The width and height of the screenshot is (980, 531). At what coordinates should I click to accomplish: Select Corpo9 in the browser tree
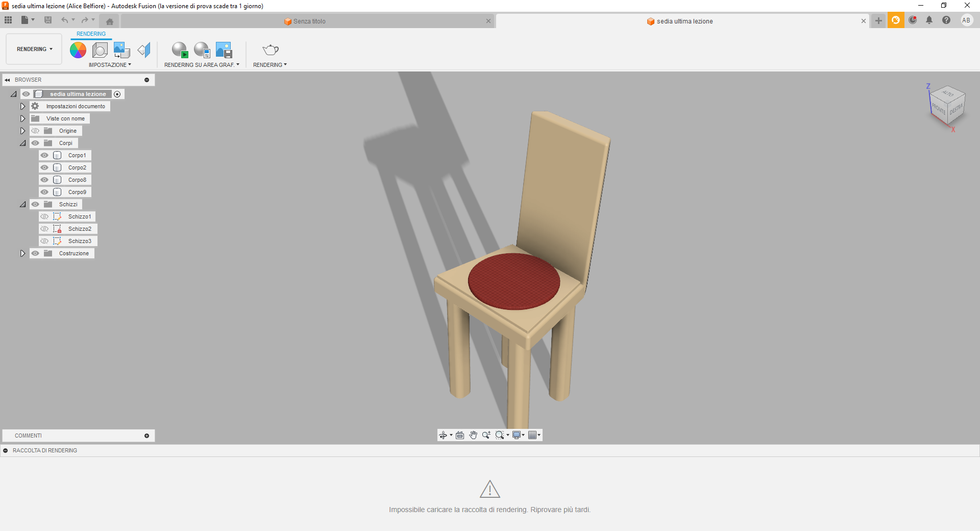[77, 192]
